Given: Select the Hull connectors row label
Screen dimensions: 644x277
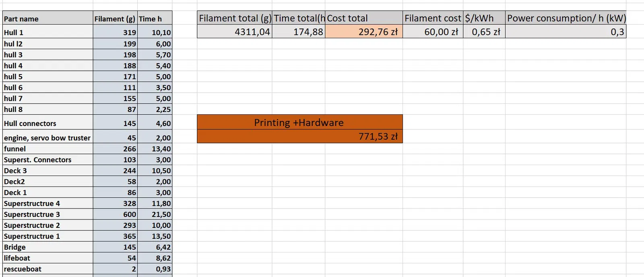Looking at the screenshot, I should pos(47,124).
